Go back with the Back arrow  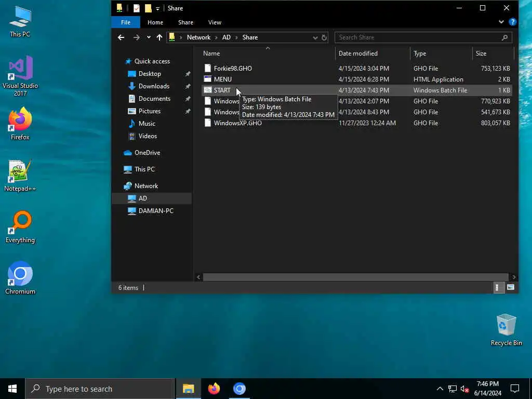point(121,37)
